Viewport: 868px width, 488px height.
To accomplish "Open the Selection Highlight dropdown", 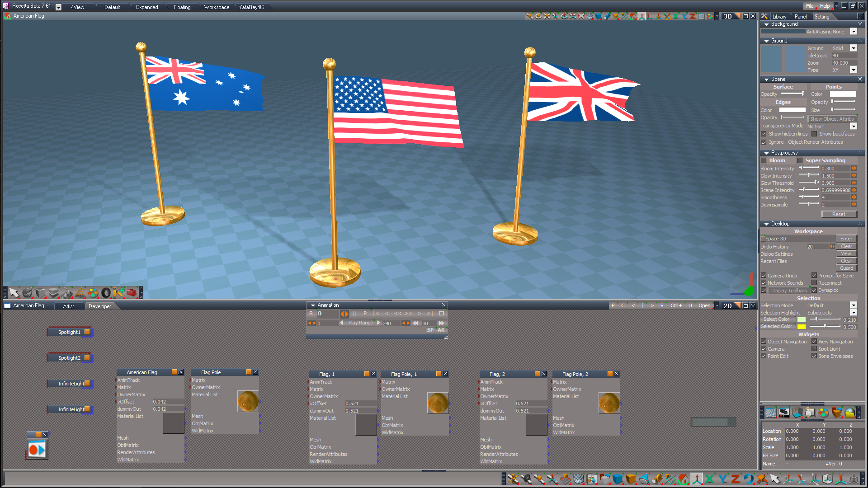I will [x=854, y=313].
